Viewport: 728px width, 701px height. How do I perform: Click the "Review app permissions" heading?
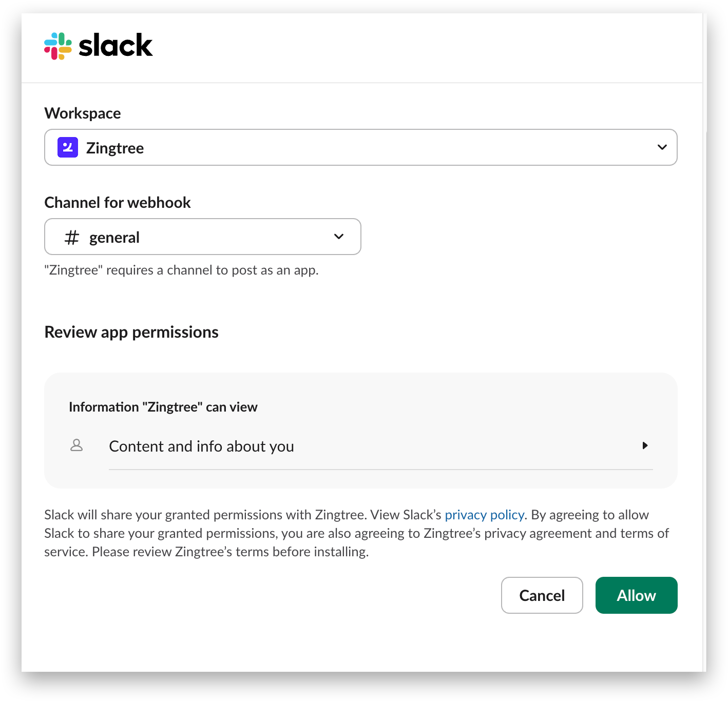(x=131, y=332)
